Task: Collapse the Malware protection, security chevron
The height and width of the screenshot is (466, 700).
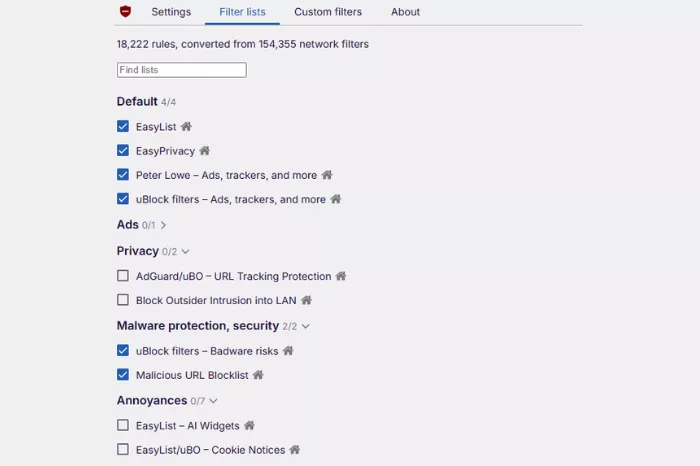Action: 305,326
